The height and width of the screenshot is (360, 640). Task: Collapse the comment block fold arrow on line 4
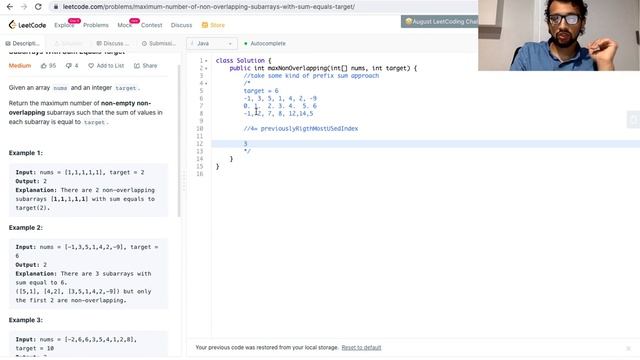click(206, 84)
